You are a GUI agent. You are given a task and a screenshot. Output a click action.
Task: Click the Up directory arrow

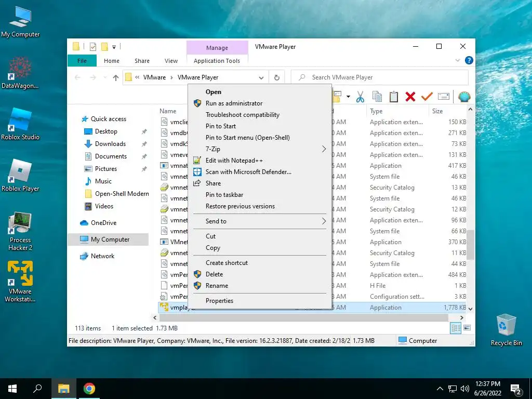pyautogui.click(x=116, y=78)
